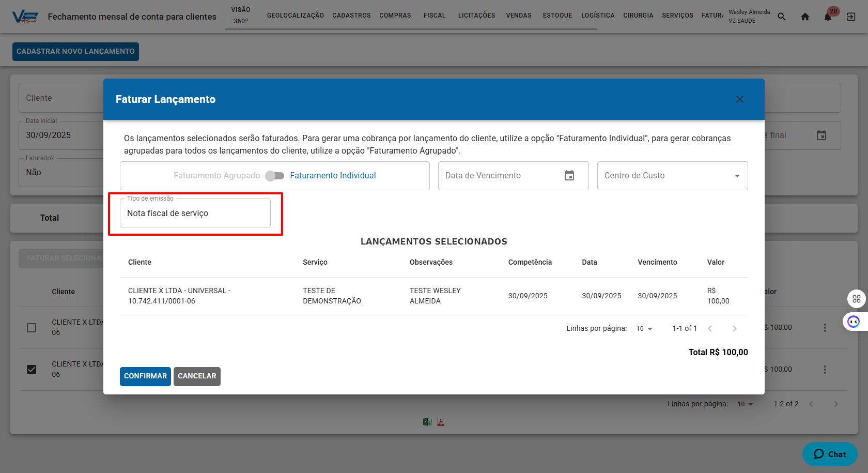The image size is (868, 473).
Task: Click the search magnifier icon in header
Action: 782,17
